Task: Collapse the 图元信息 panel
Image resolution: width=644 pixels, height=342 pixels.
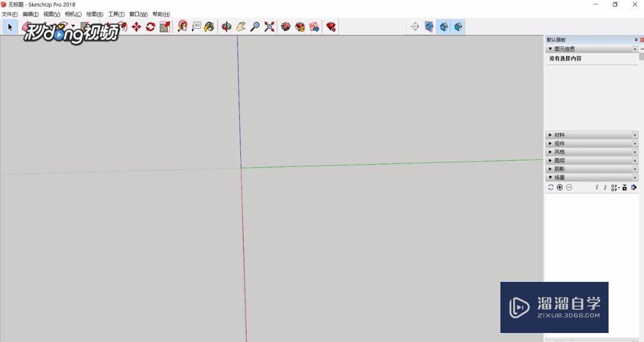Action: [x=550, y=49]
